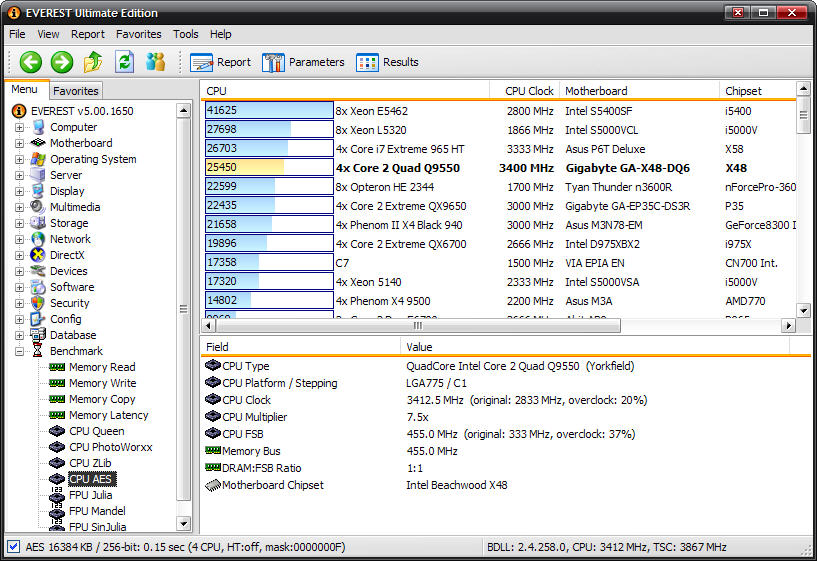
Task: Click the Field column header
Action: [x=301, y=346]
